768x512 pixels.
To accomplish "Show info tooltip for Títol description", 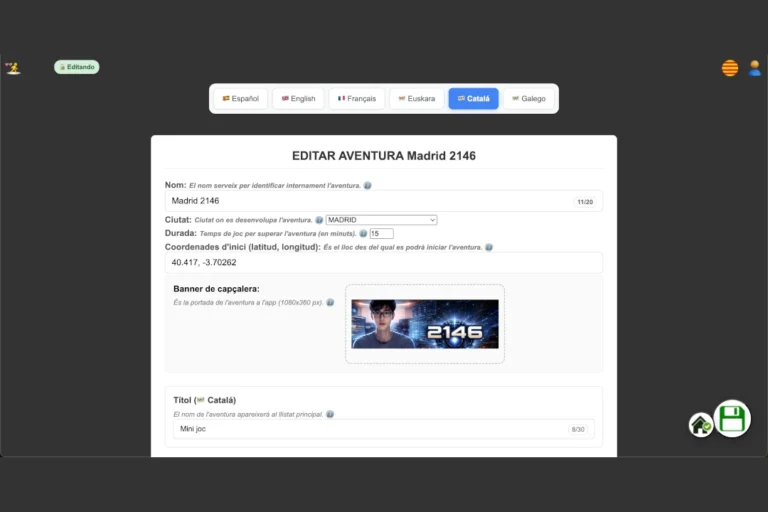I will [330, 414].
